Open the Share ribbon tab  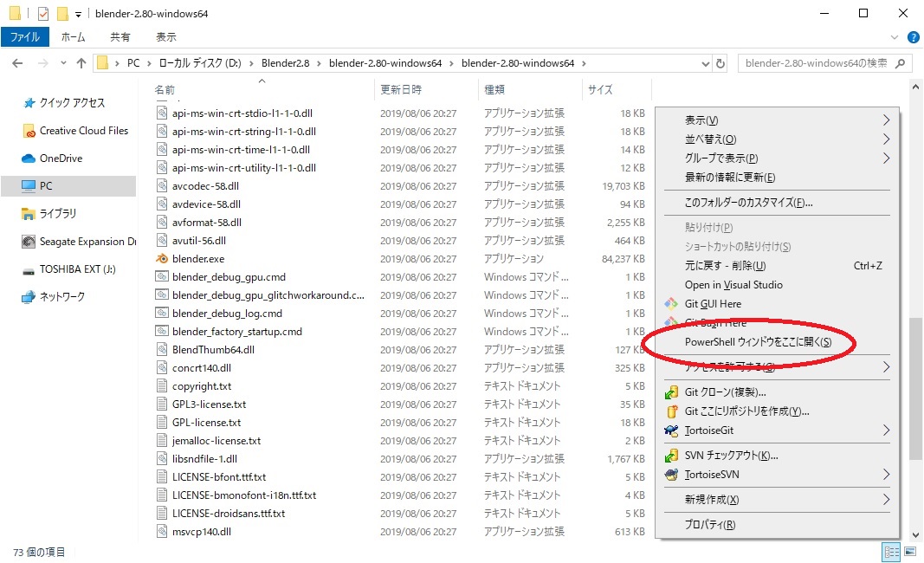pyautogui.click(x=120, y=37)
